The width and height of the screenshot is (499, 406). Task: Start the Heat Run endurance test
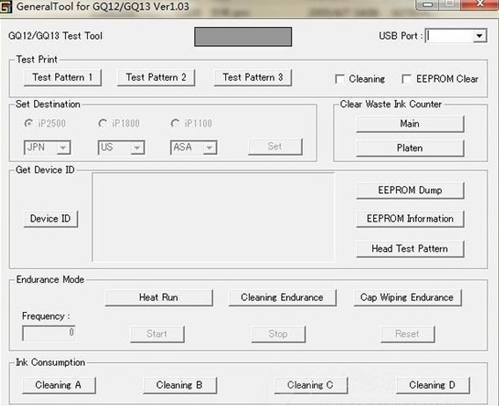pos(159,297)
